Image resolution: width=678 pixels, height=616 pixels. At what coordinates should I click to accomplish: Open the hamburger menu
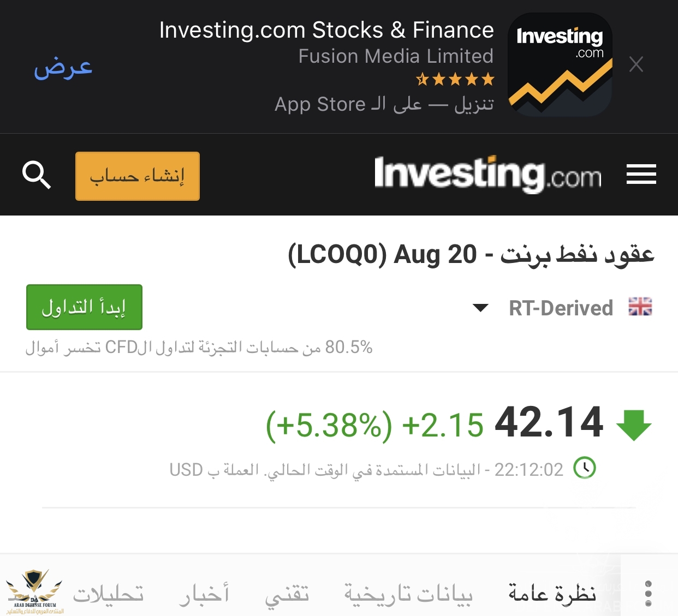click(x=641, y=175)
